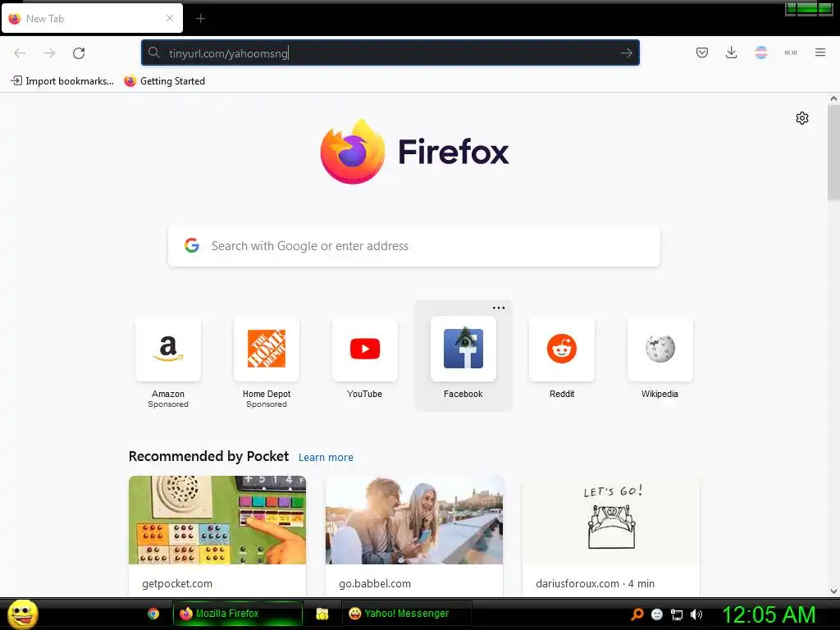Open new tab page settings gear
Image resolution: width=840 pixels, height=630 pixels.
tap(802, 118)
